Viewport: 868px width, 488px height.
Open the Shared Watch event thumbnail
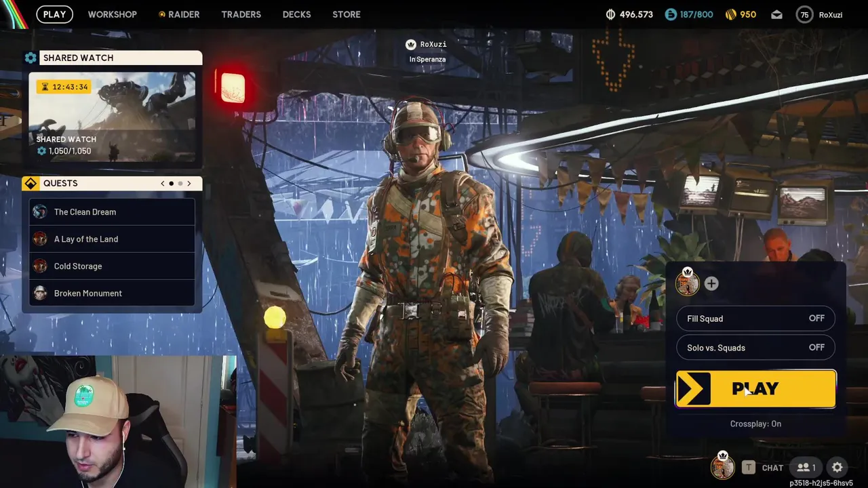pos(112,117)
